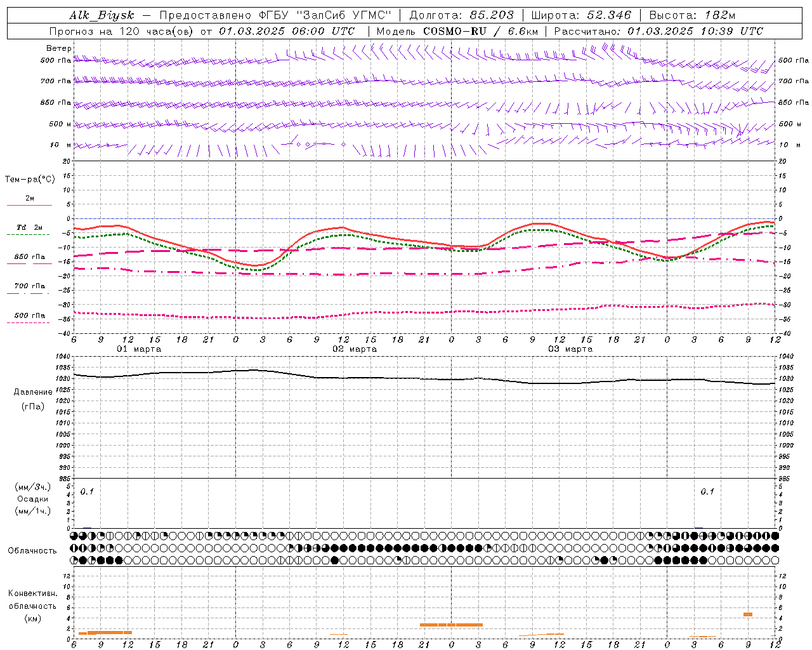Click the left 850 гПа wind level label
Viewport: 812px width, 650px height.
56,102
